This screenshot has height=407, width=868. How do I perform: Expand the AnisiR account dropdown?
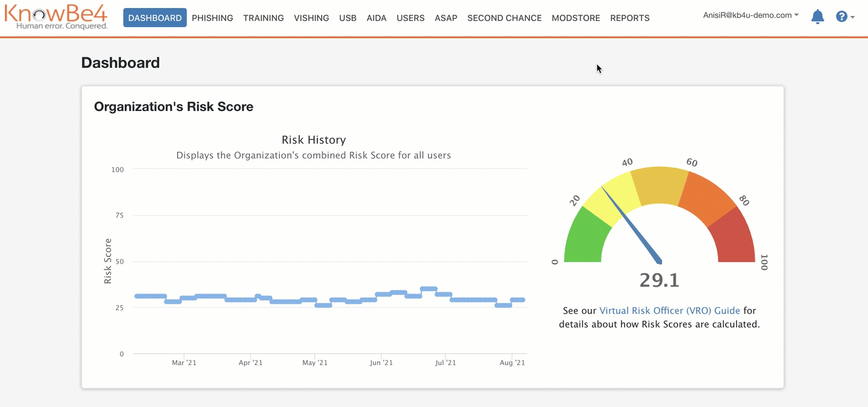[x=750, y=15]
